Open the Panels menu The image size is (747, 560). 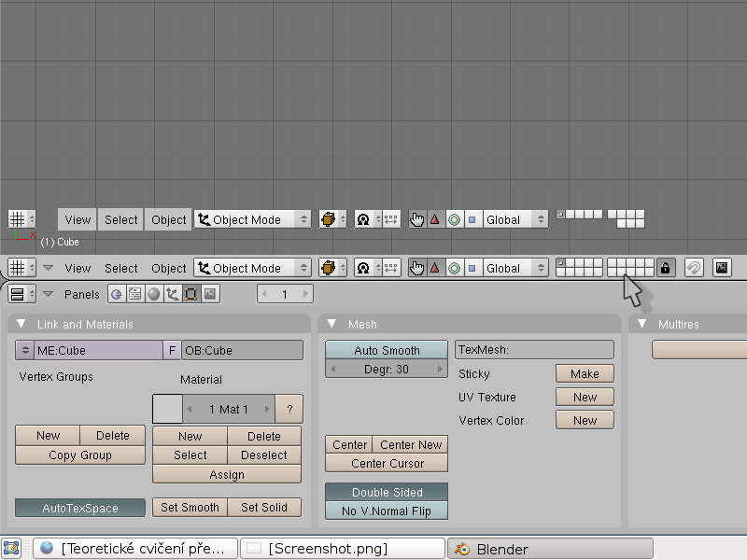coord(81,294)
